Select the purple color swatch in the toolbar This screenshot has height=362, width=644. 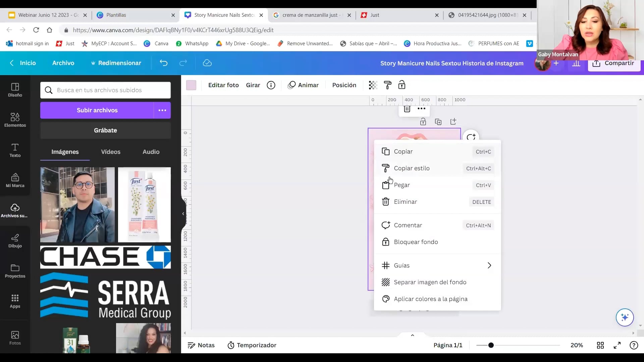(x=191, y=85)
